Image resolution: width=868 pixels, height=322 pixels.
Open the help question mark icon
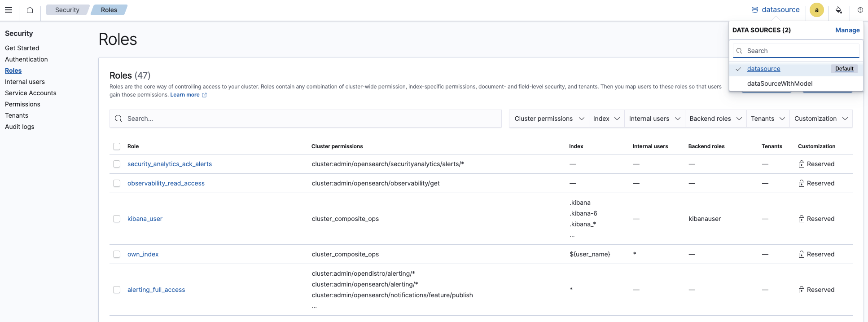pos(860,10)
